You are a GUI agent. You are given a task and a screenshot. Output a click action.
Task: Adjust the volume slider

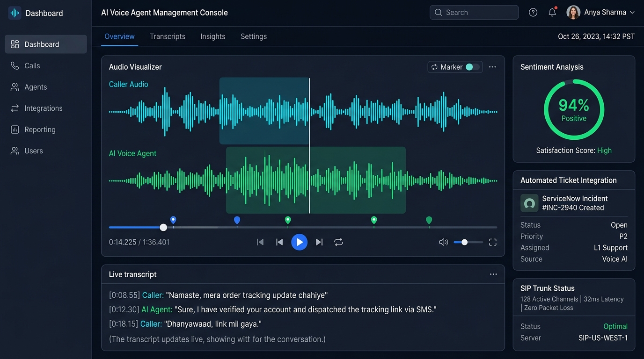point(468,242)
